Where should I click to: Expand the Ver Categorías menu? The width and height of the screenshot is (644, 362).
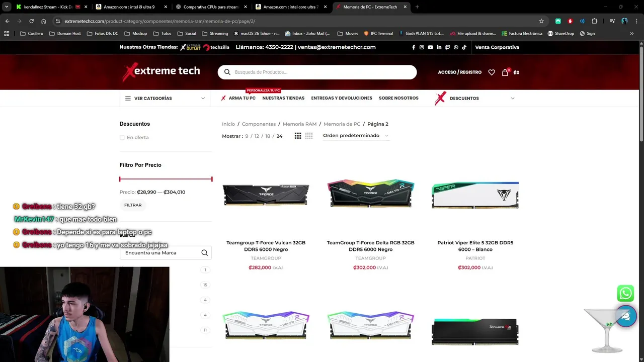[x=165, y=99]
